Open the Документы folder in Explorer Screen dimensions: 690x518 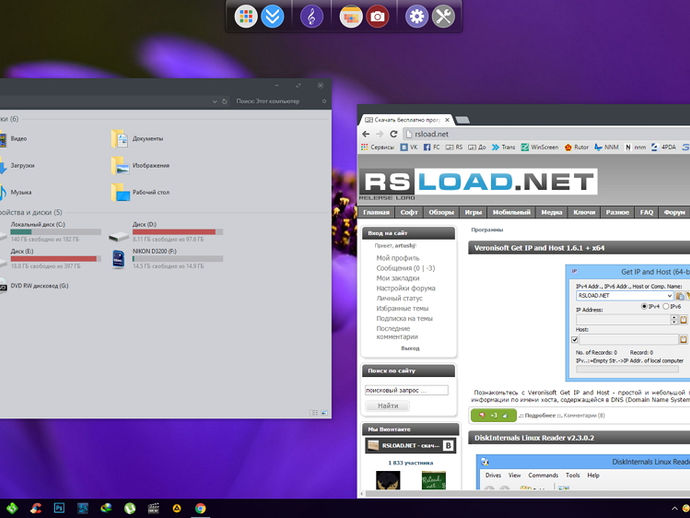click(x=137, y=139)
